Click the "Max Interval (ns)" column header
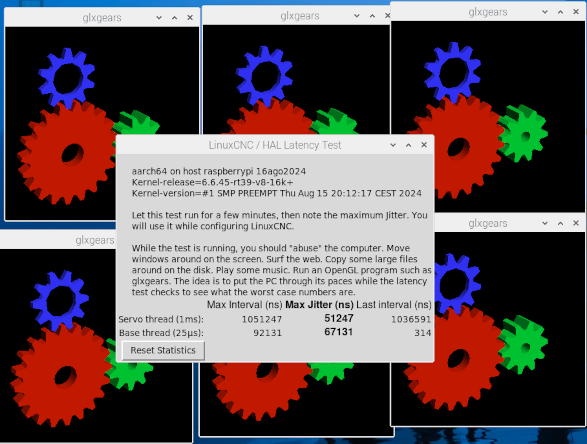The width and height of the screenshot is (587, 444). point(244,305)
